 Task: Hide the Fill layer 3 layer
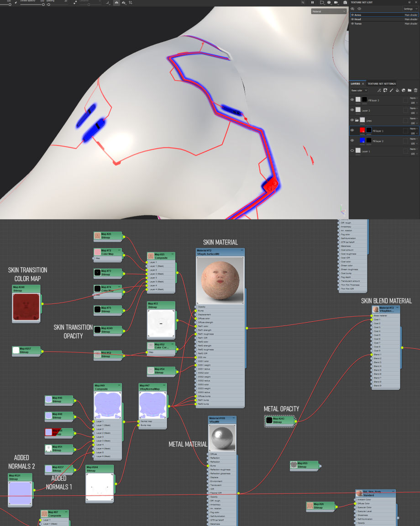[352, 99]
